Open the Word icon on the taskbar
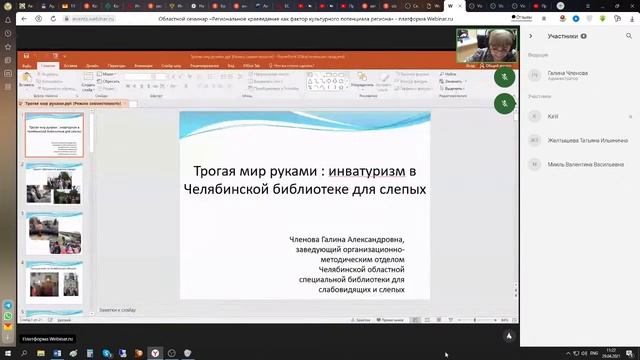The image size is (640, 360). [x=57, y=353]
